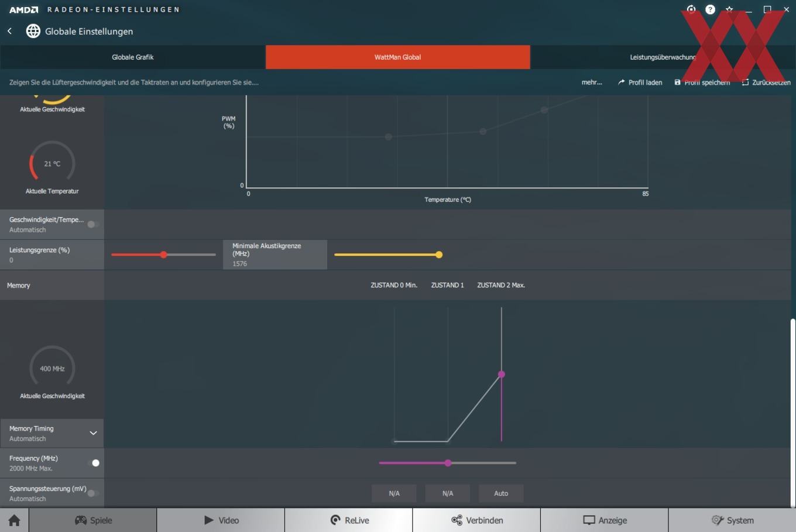
Task: Go back using the back arrow
Action: pos(10,31)
